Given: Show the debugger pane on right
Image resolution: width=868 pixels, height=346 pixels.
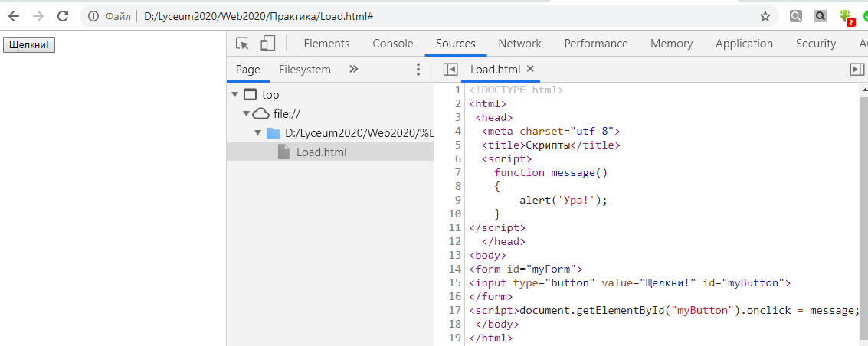Looking at the screenshot, I should point(857,70).
